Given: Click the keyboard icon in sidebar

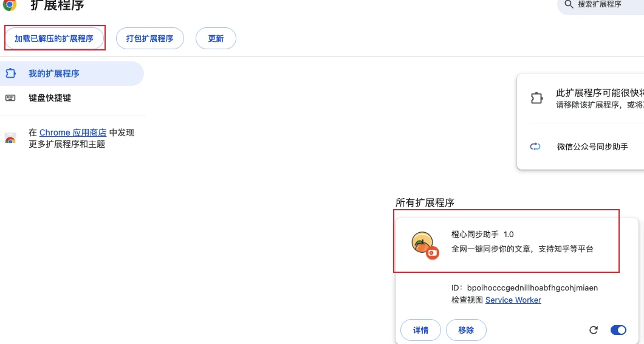Looking at the screenshot, I should pyautogui.click(x=10, y=98).
